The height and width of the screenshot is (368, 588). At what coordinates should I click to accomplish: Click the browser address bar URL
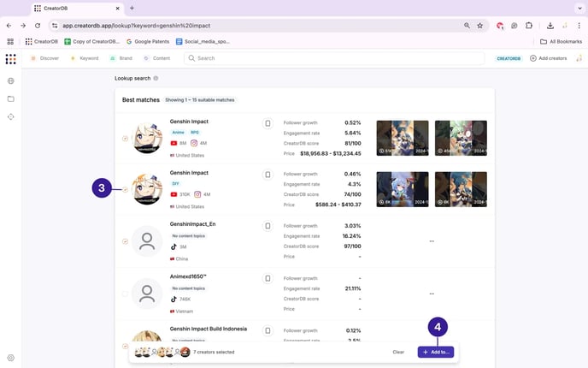pos(136,26)
